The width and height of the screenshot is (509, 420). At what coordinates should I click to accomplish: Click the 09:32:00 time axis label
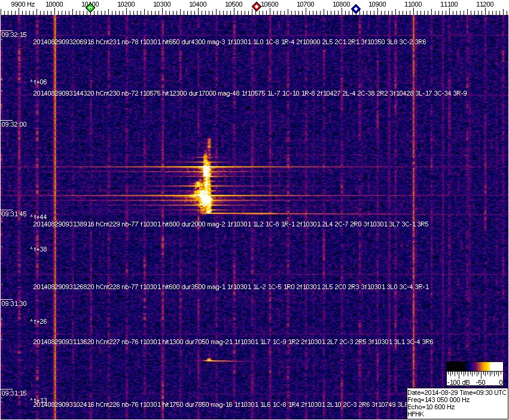pyautogui.click(x=14, y=124)
